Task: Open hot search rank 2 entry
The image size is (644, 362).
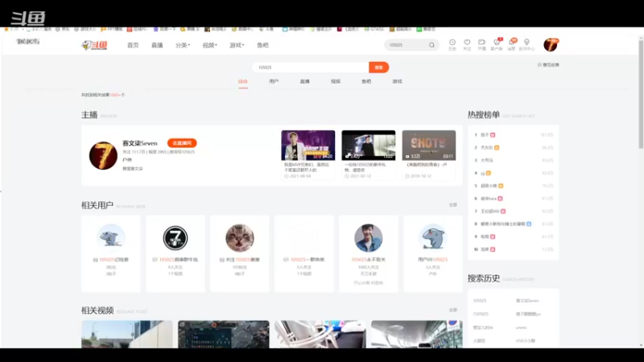Action: pos(487,148)
